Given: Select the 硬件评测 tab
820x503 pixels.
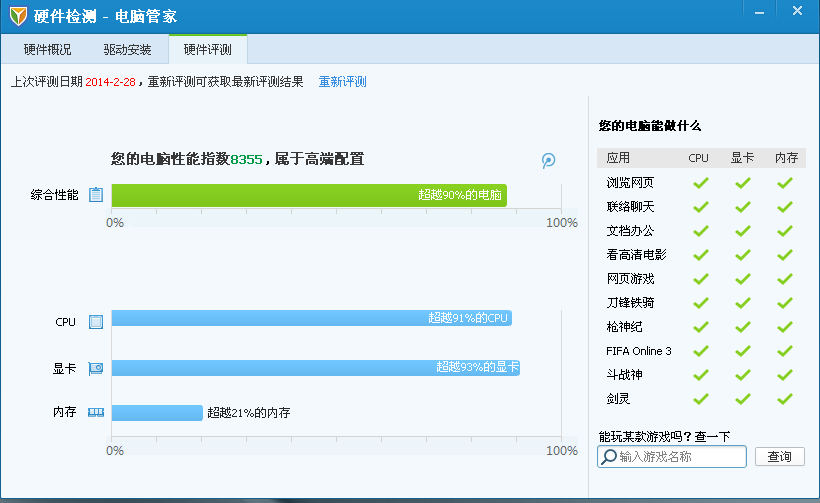Looking at the screenshot, I should pyautogui.click(x=208, y=49).
